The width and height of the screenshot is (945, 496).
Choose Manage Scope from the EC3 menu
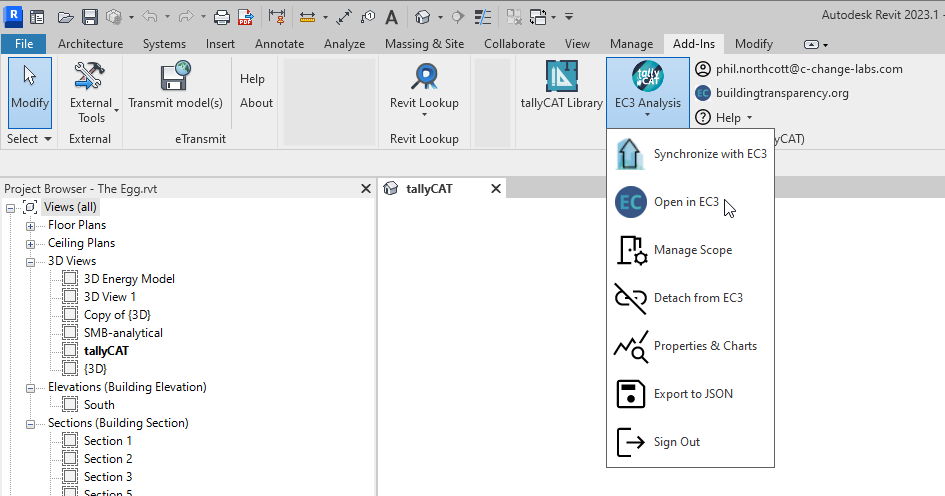(692, 250)
